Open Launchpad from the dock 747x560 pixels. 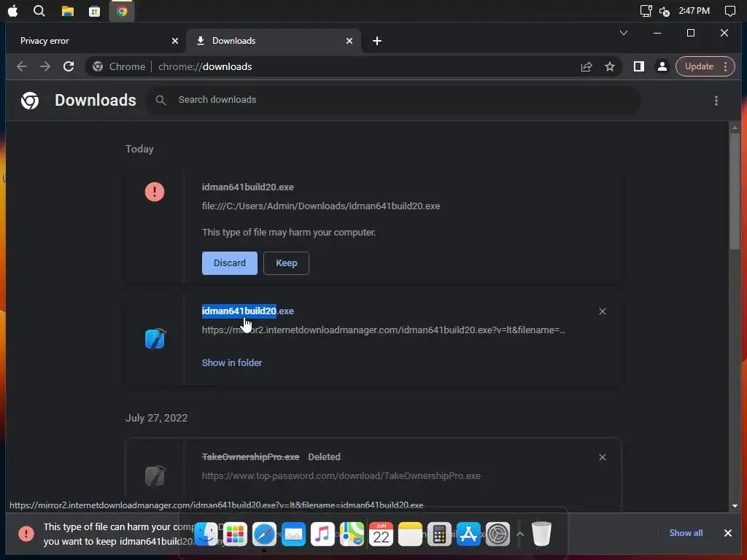tap(236, 534)
